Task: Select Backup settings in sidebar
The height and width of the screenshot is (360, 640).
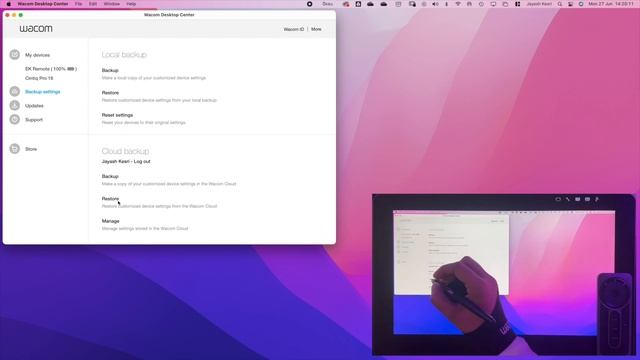Action: pyautogui.click(x=42, y=92)
